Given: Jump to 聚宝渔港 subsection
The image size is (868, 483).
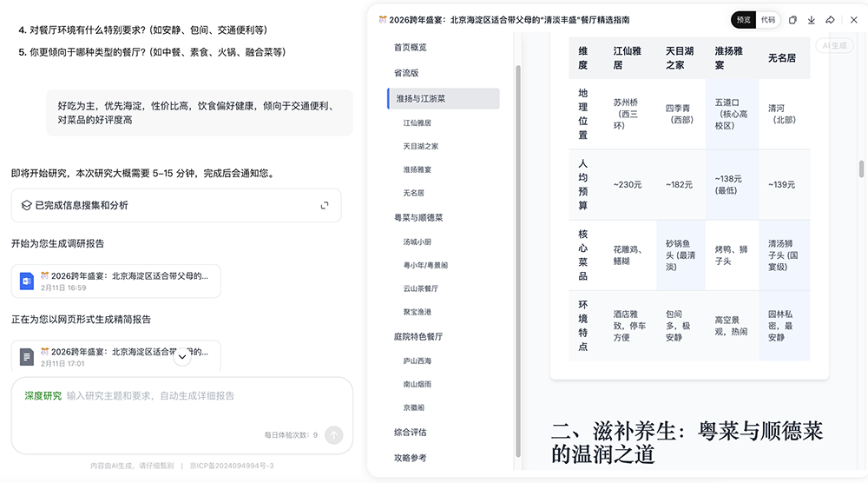Looking at the screenshot, I should point(418,312).
